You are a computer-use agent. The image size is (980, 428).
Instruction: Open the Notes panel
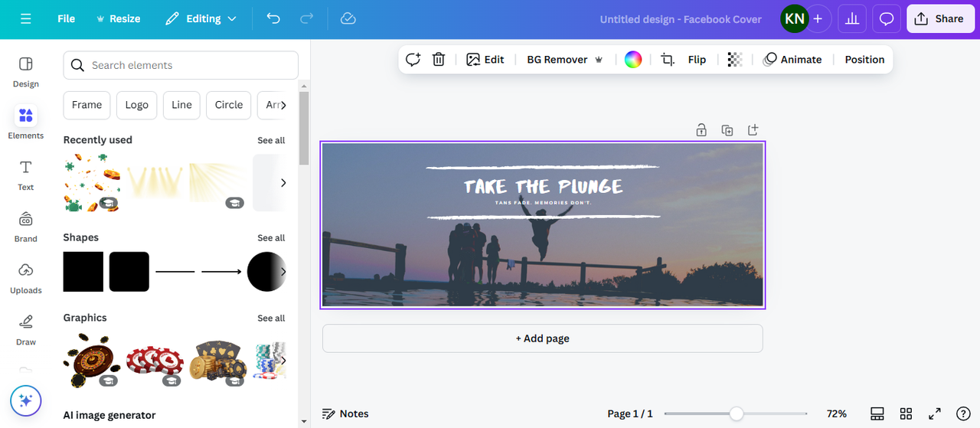point(345,413)
